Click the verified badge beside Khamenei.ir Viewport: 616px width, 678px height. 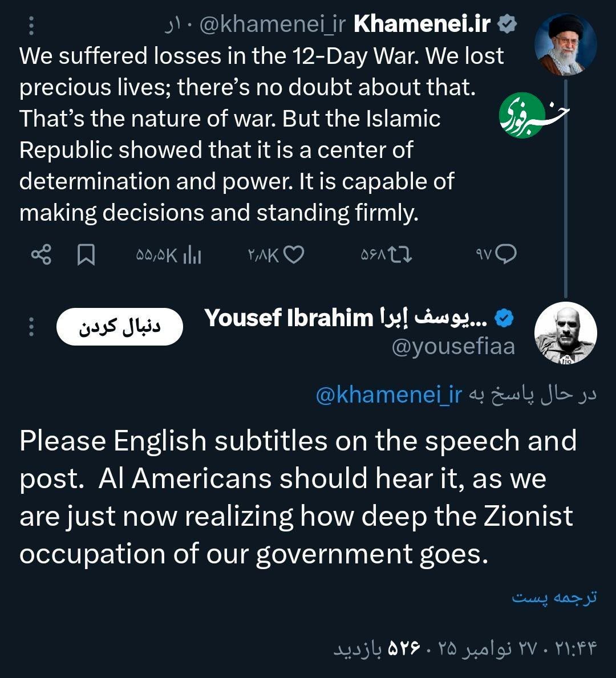click(x=507, y=24)
